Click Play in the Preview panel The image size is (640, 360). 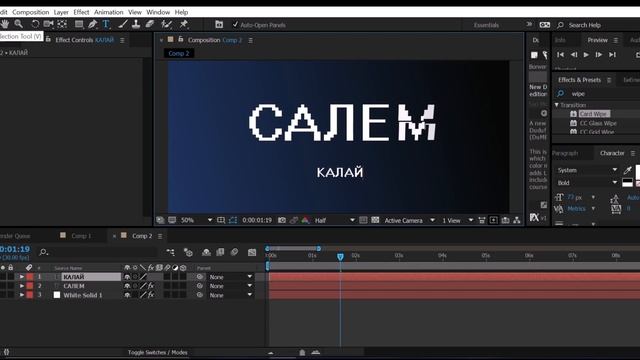click(x=586, y=55)
